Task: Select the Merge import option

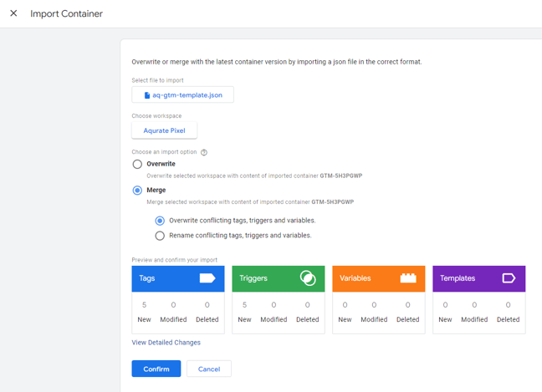Action: point(137,191)
